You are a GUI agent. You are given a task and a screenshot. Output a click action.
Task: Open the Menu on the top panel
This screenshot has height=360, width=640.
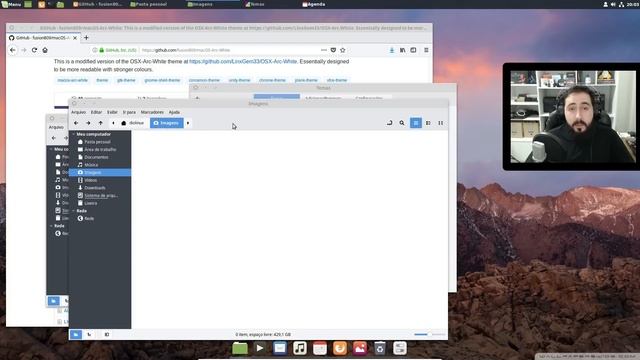click(x=11, y=4)
